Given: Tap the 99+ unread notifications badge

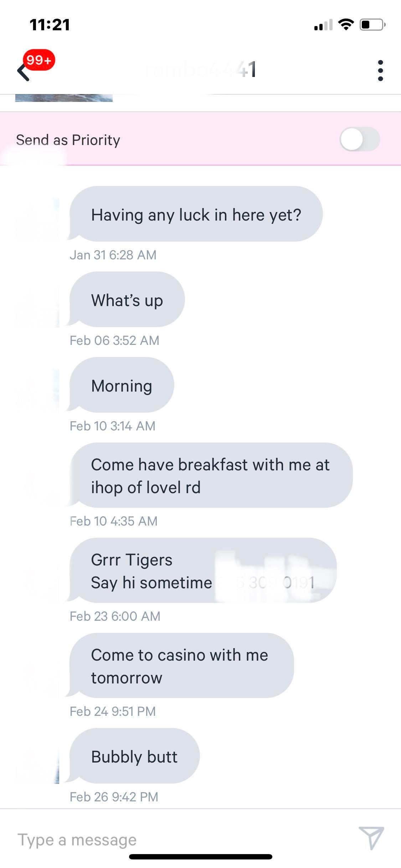Looking at the screenshot, I should [39, 60].
